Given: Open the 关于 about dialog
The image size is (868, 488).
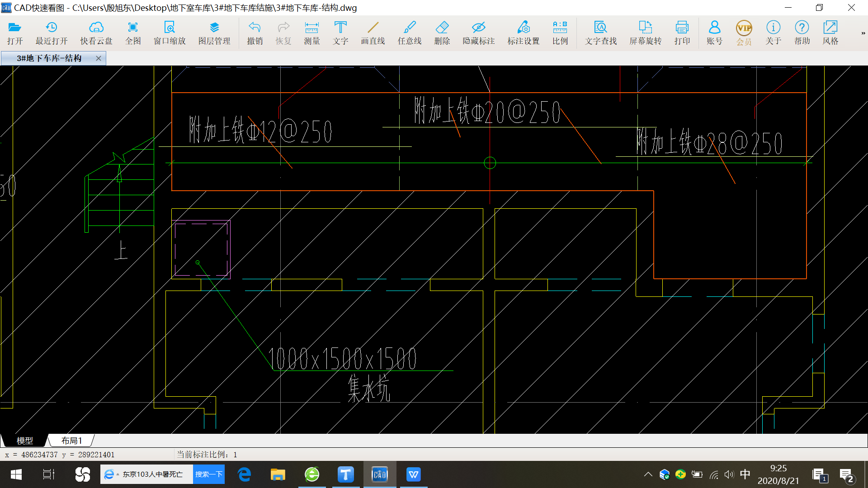Looking at the screenshot, I should pos(774,33).
